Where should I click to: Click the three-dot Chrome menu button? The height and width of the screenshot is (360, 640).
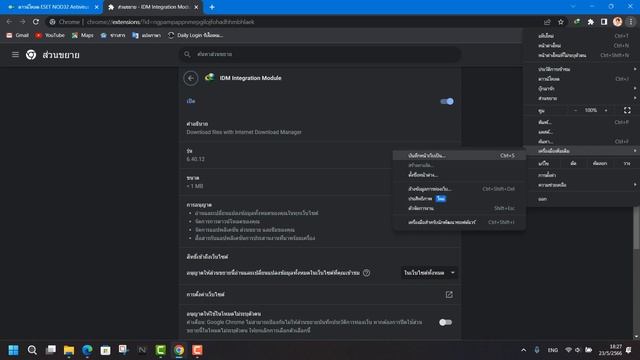click(631, 22)
